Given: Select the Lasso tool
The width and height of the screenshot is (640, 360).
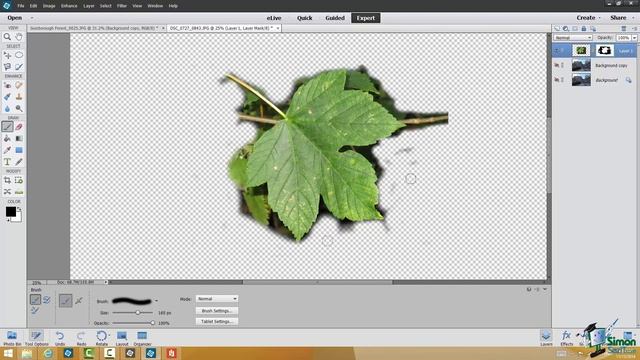Looking at the screenshot, I should (7, 67).
